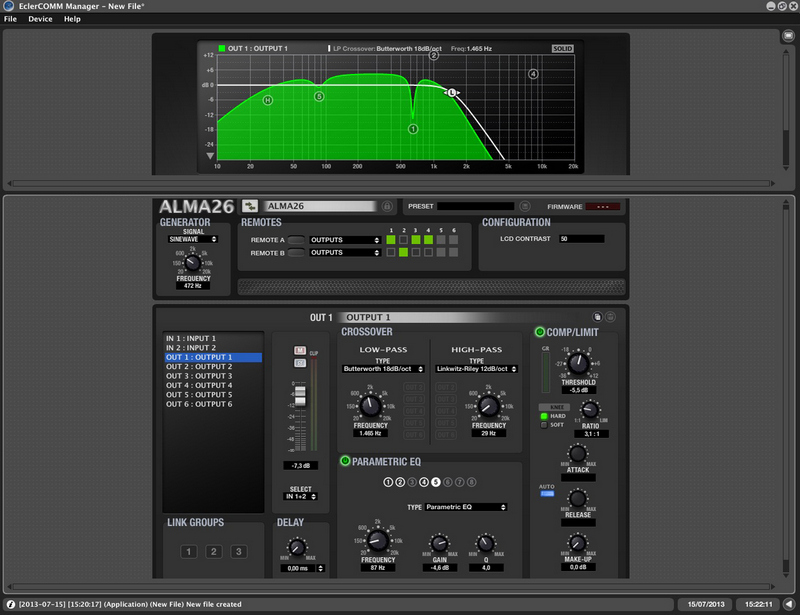Viewport: 800px width, 615px height.
Task: Open the Help menu
Action: pyautogui.click(x=72, y=19)
